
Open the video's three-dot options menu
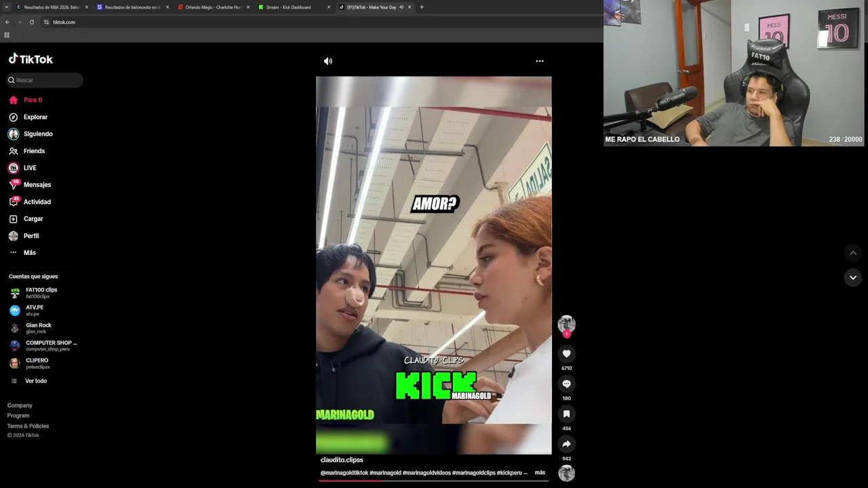pos(540,61)
